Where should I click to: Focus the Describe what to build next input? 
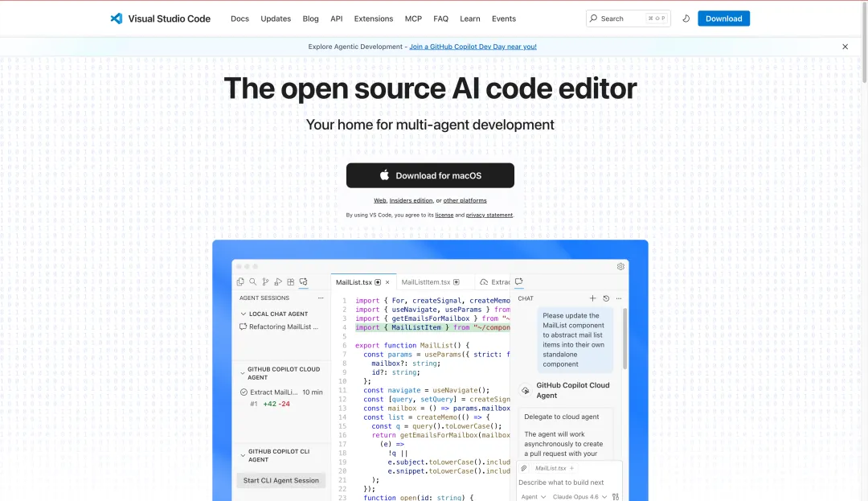click(569, 483)
